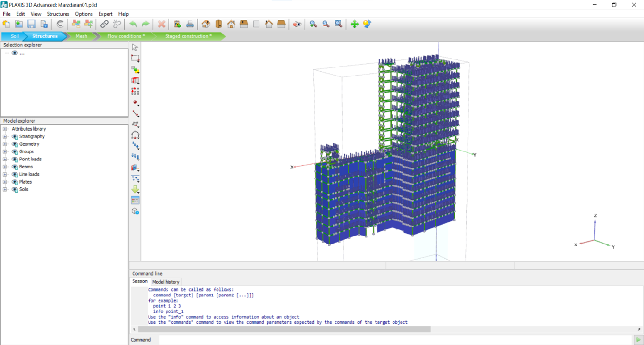Choose the rectangle selection tool
This screenshot has height=345, width=644.
click(x=135, y=59)
